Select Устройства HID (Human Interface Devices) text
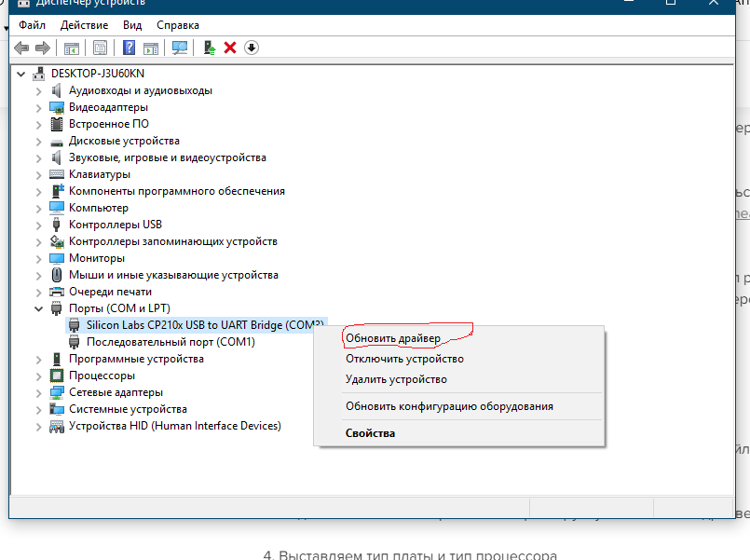The width and height of the screenshot is (750, 560). point(174,426)
